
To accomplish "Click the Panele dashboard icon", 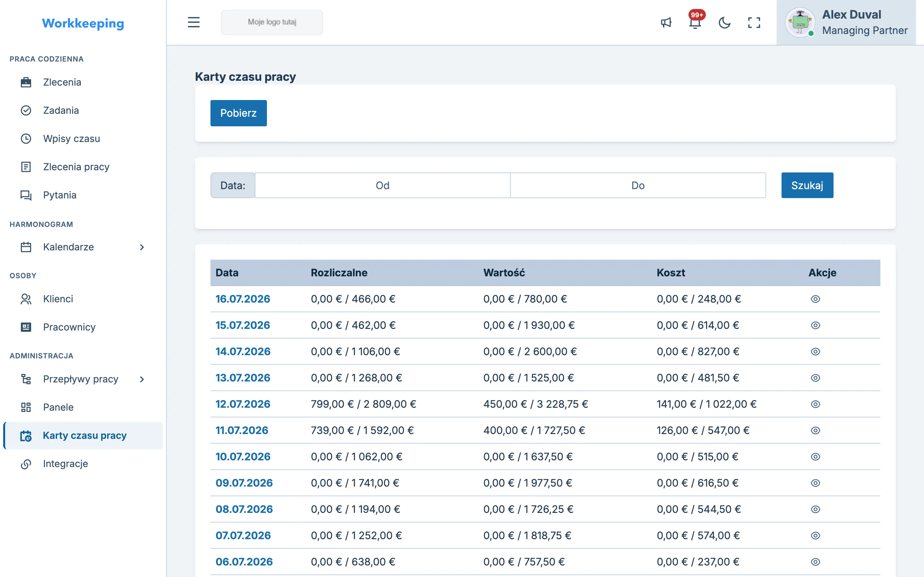I will [26, 407].
